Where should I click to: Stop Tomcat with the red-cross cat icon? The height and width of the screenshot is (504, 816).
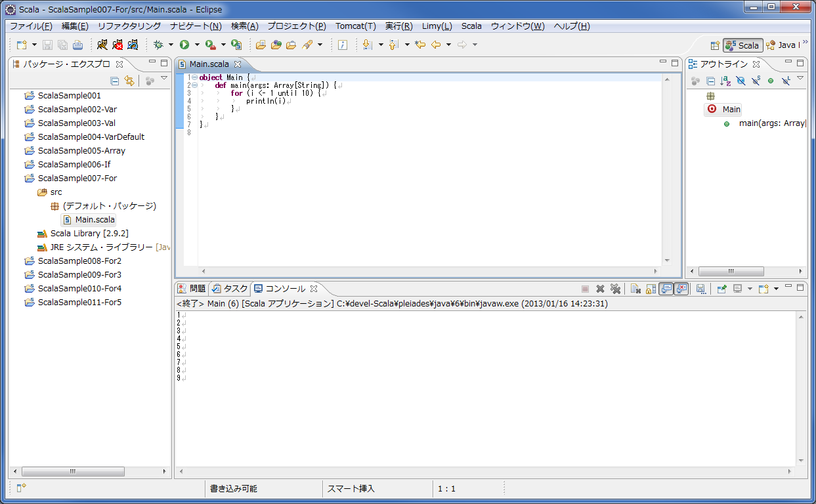pyautogui.click(x=118, y=45)
